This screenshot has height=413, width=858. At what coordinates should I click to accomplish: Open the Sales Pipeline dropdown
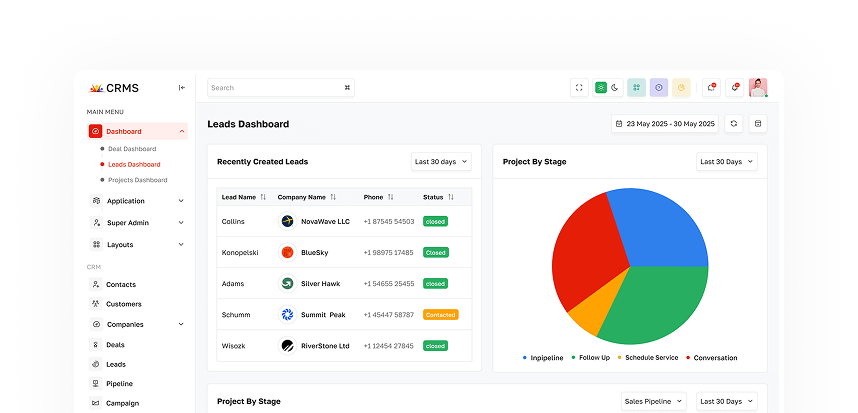click(652, 401)
